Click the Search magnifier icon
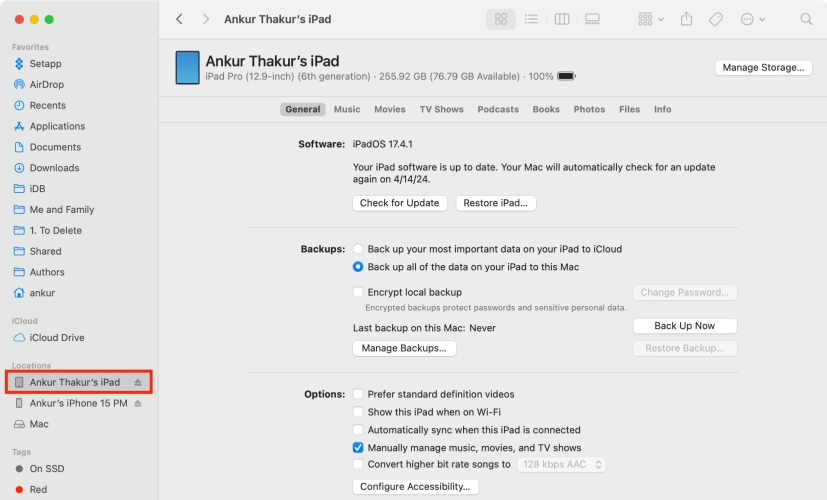The width and height of the screenshot is (827, 500). click(x=806, y=19)
